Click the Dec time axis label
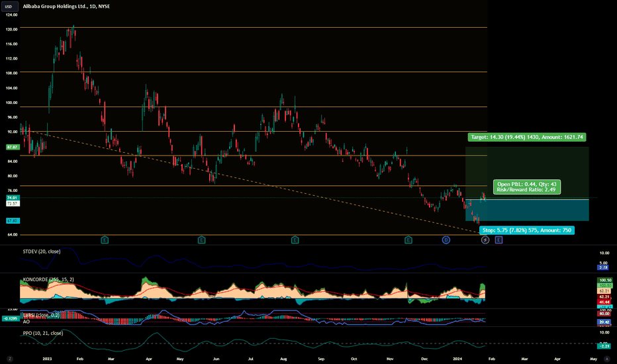This screenshot has height=364, width=617. pyautogui.click(x=424, y=359)
